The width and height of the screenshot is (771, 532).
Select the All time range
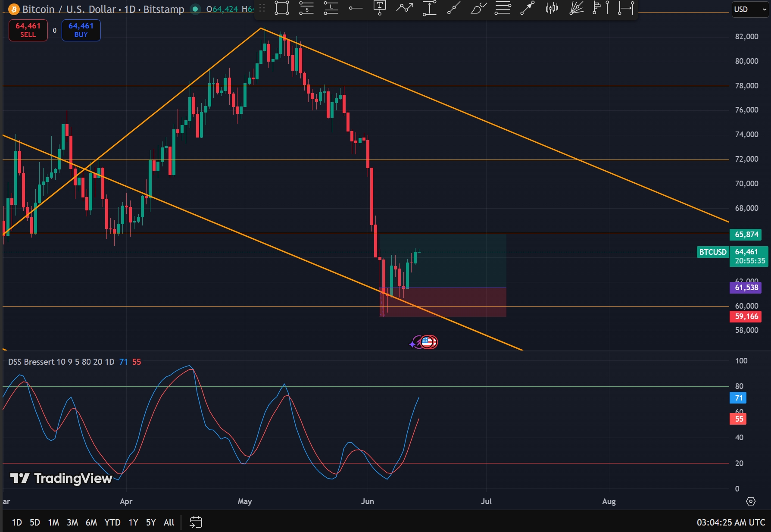[169, 523]
